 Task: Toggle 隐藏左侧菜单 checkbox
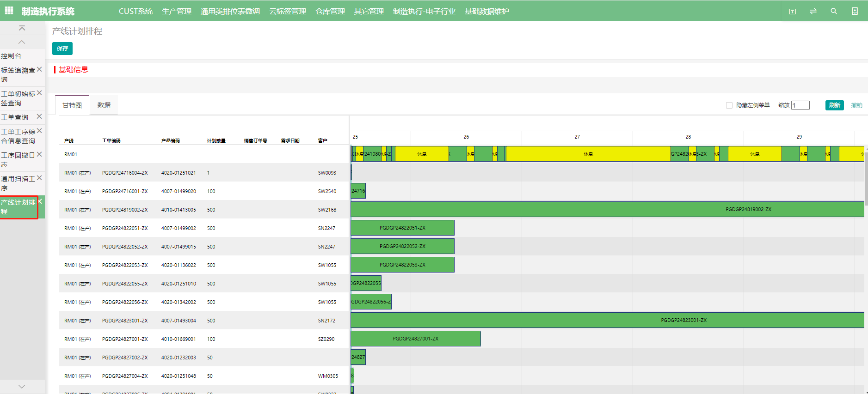729,105
